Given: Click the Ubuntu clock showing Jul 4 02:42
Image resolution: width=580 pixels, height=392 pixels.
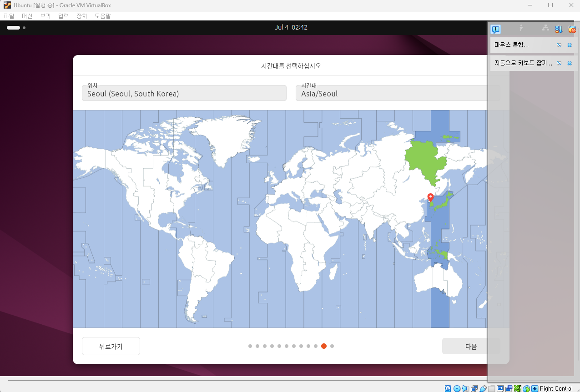Looking at the screenshot, I should pyautogui.click(x=291, y=27).
